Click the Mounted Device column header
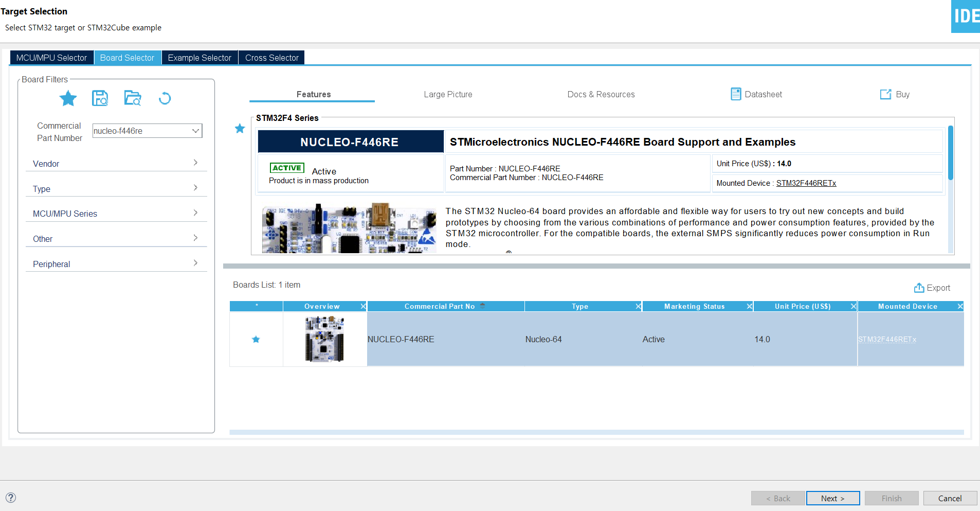The image size is (980, 511). 908,306
